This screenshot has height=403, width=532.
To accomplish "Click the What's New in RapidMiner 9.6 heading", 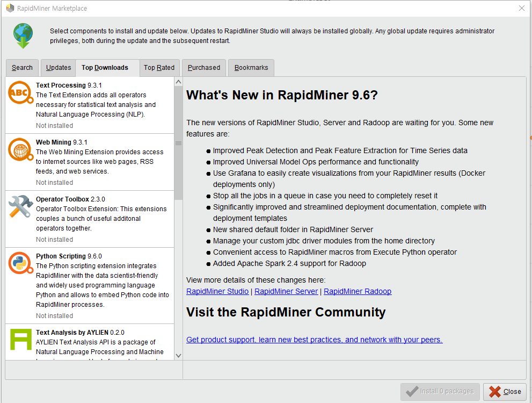I will click(x=282, y=95).
